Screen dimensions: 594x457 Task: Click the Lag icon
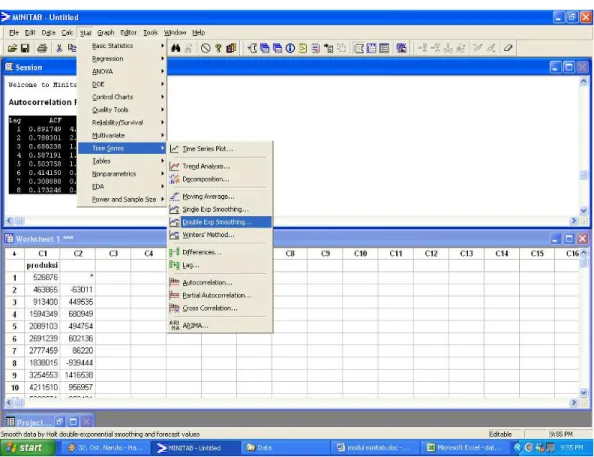click(x=174, y=265)
